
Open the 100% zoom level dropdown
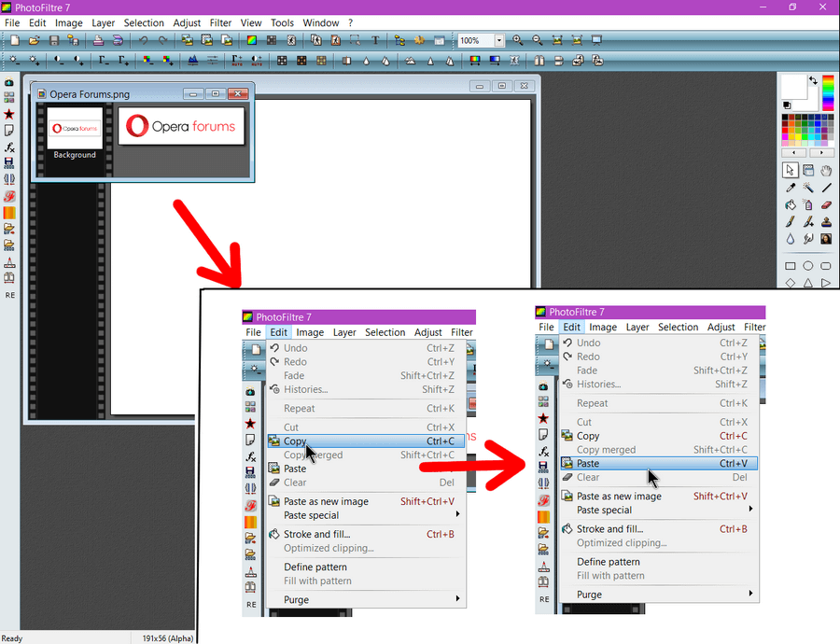(x=499, y=41)
